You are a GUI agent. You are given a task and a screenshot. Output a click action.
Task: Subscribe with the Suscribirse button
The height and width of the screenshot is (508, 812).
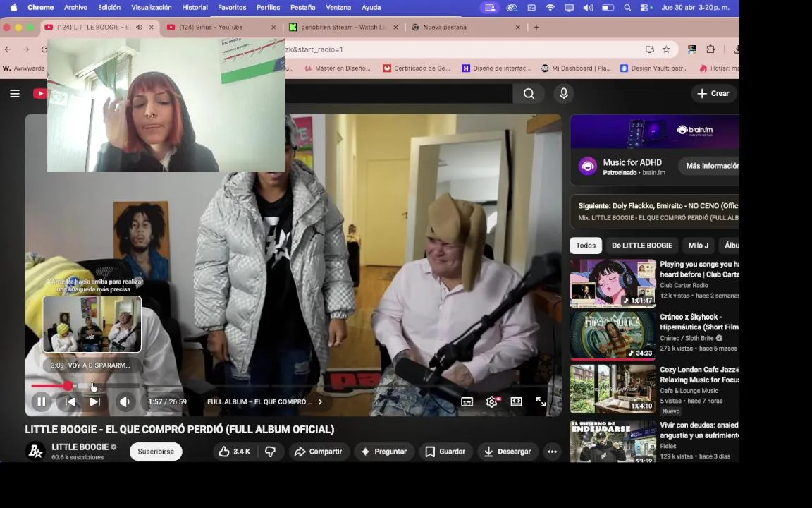(x=156, y=452)
